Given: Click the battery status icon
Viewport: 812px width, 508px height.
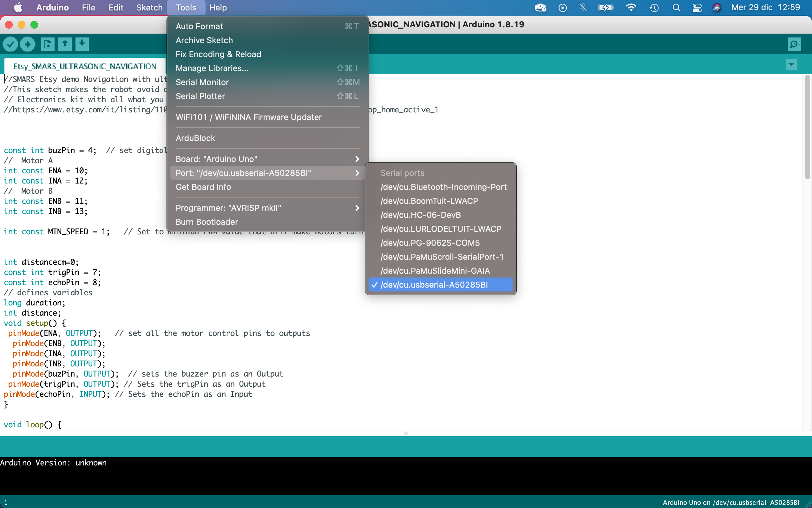Looking at the screenshot, I should [606, 7].
